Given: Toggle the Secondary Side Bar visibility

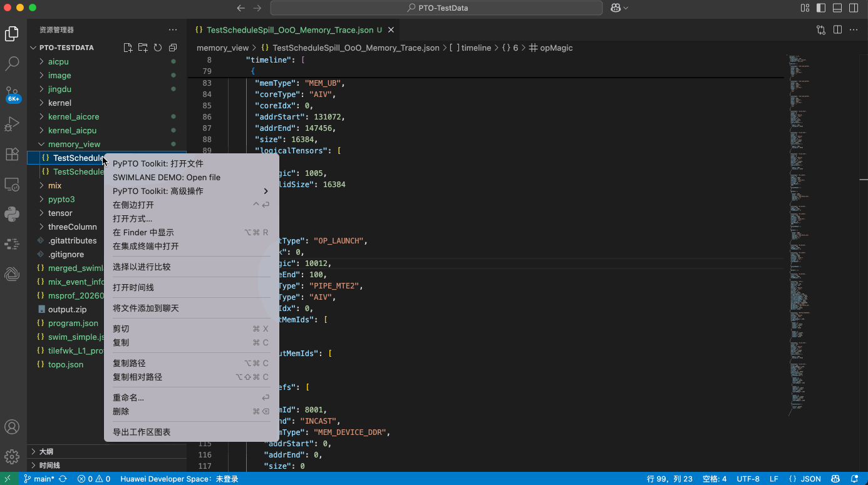Looking at the screenshot, I should point(854,8).
